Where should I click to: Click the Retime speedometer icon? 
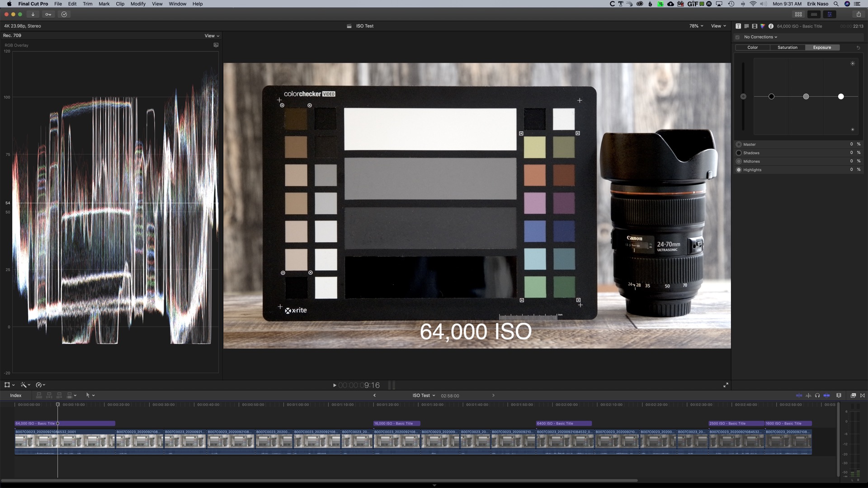[x=39, y=385]
